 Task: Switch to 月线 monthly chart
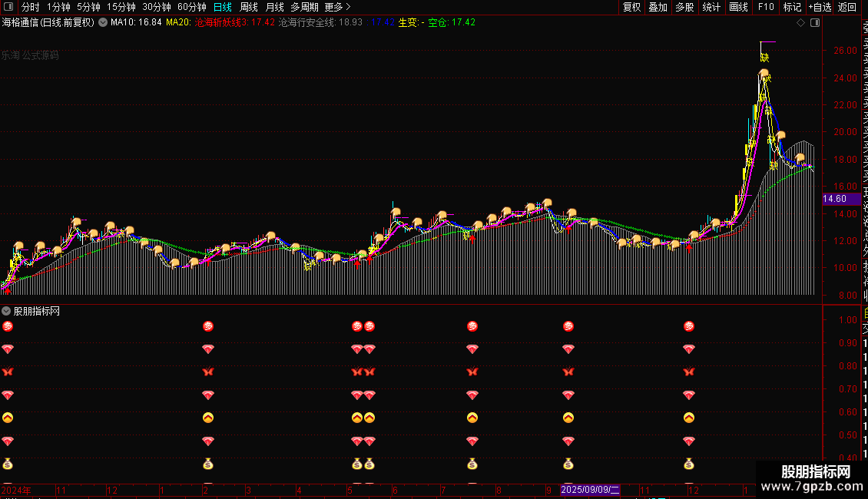coord(274,7)
